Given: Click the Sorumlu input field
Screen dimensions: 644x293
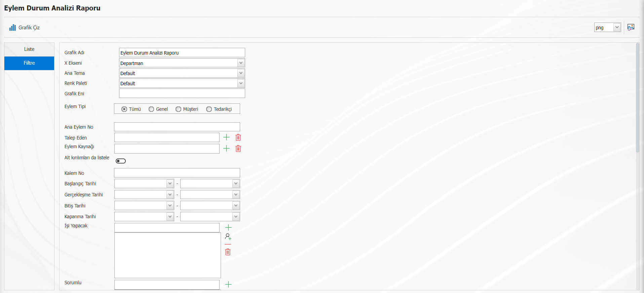Looking at the screenshot, I should click(x=167, y=285).
